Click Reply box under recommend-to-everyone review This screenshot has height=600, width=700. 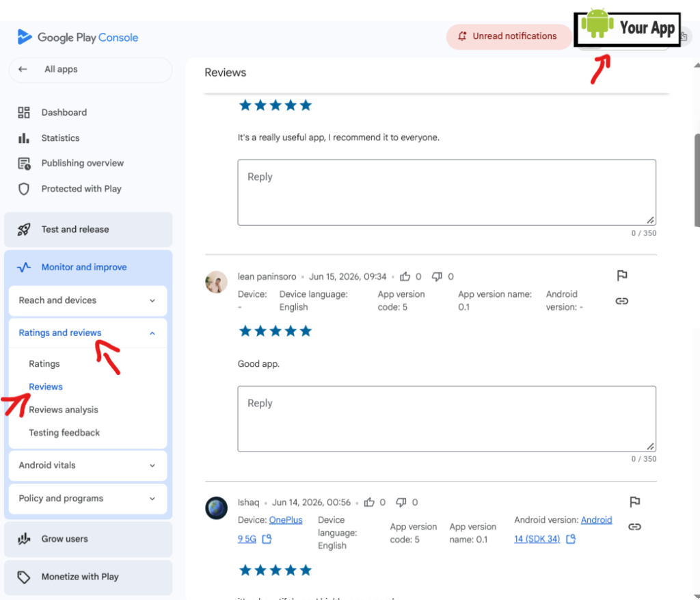coord(446,192)
